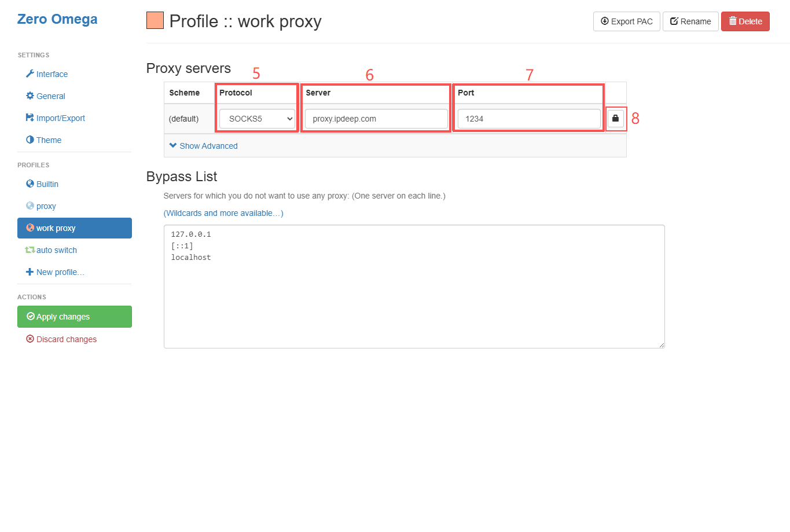
Task: Click the Apply changes button
Action: pyautogui.click(x=74, y=317)
